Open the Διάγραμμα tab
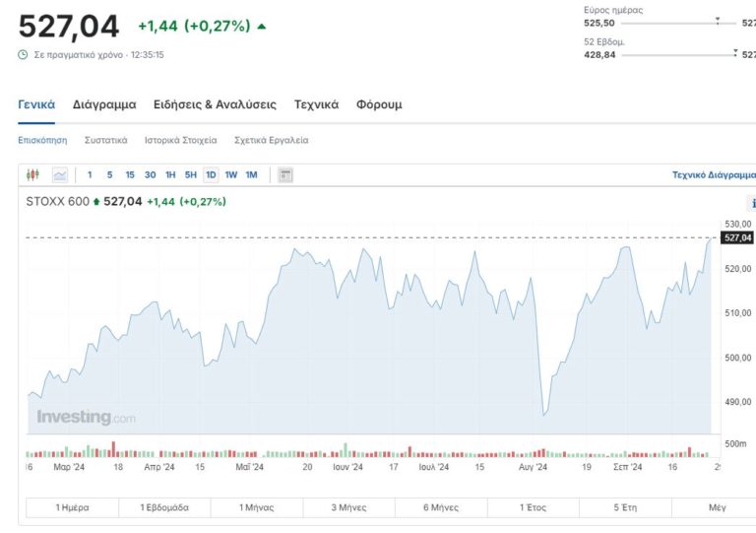 pos(104,104)
